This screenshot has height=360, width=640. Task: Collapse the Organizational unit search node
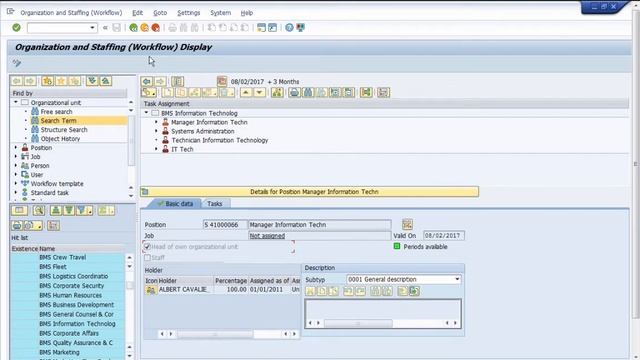(x=16, y=102)
